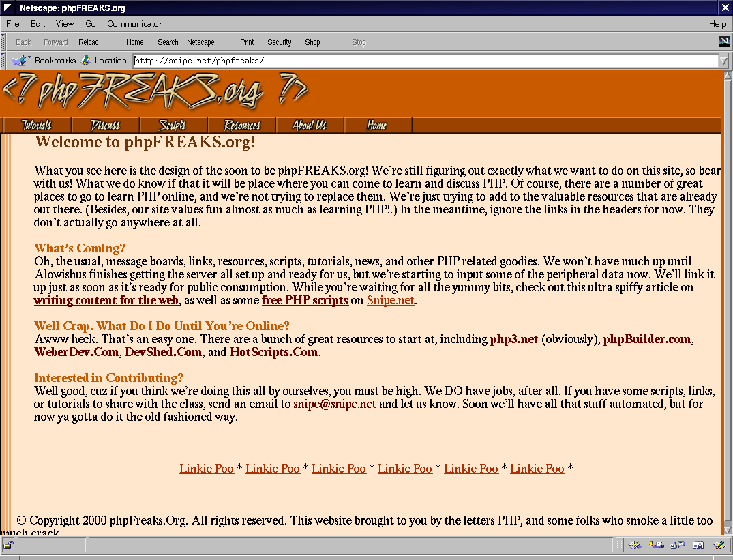733x560 pixels.
Task: Open the Navigator component in the status bar
Action: (634, 544)
